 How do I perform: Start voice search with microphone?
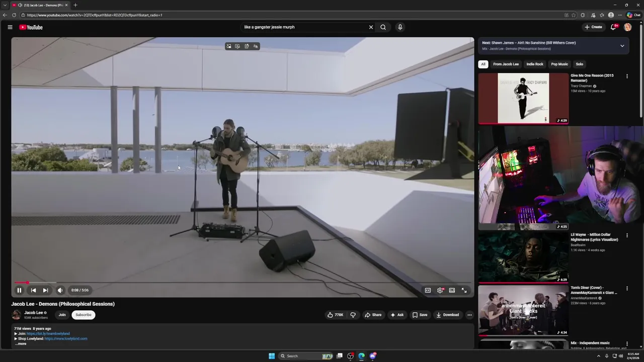coord(400,27)
